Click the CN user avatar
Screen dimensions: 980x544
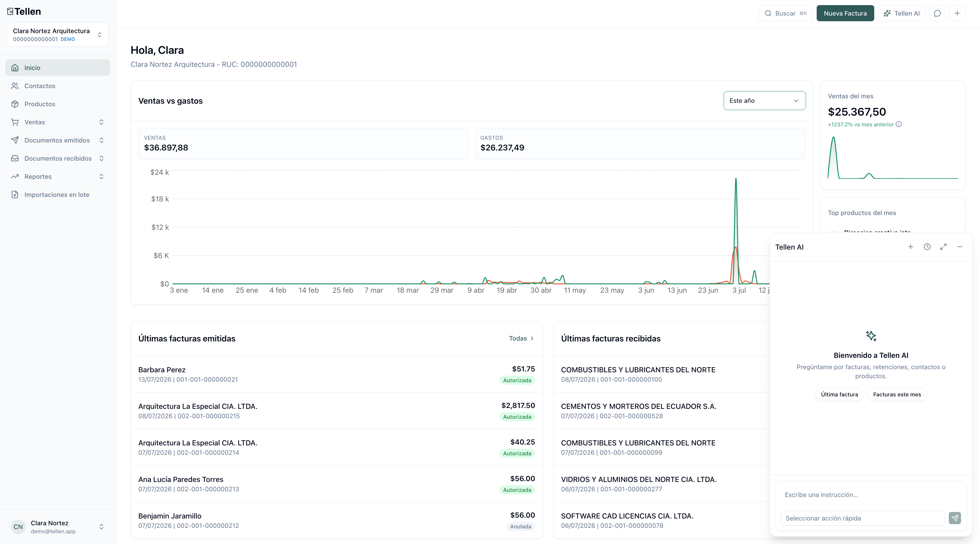pyautogui.click(x=18, y=526)
